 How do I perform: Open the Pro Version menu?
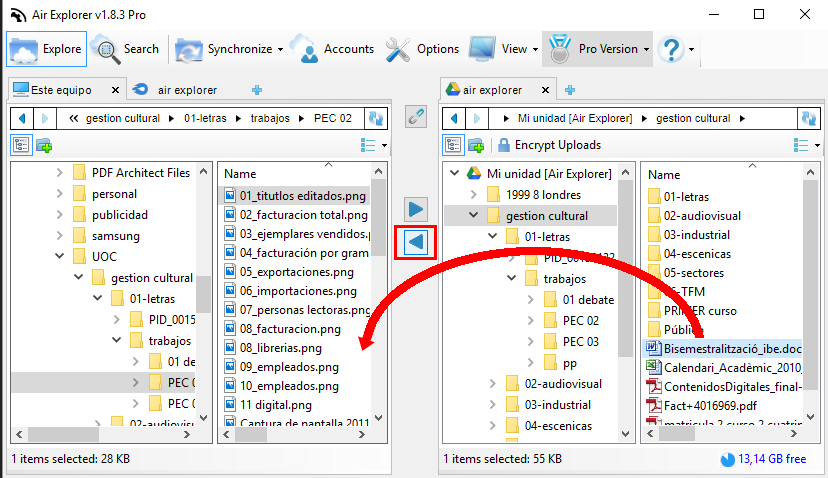pyautogui.click(x=598, y=49)
